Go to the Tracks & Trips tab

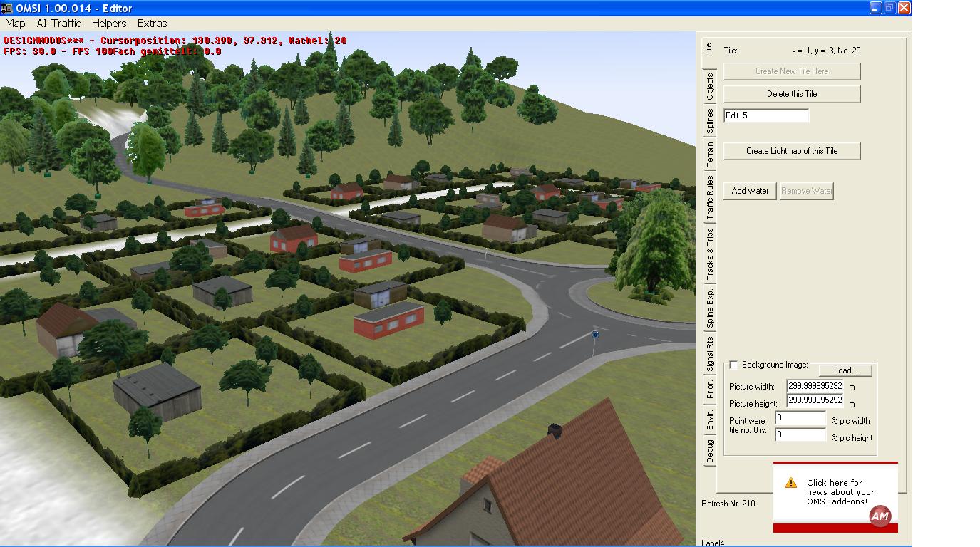pyautogui.click(x=709, y=254)
